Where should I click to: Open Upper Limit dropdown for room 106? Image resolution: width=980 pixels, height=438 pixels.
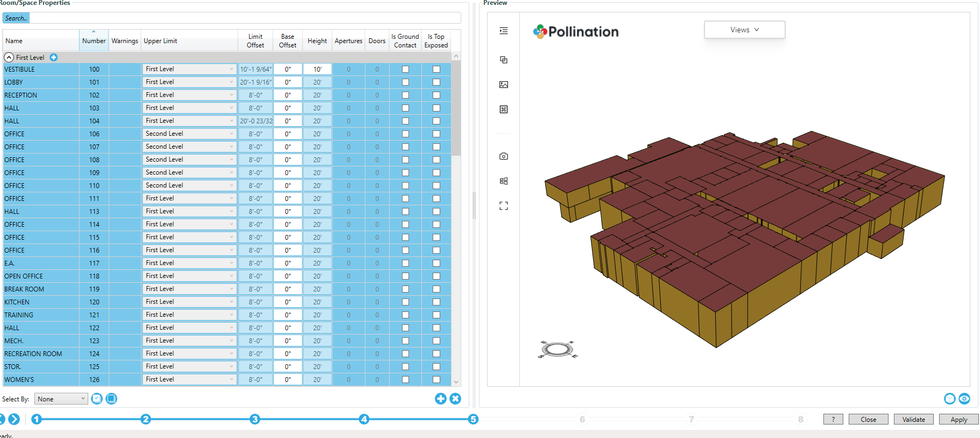click(189, 134)
